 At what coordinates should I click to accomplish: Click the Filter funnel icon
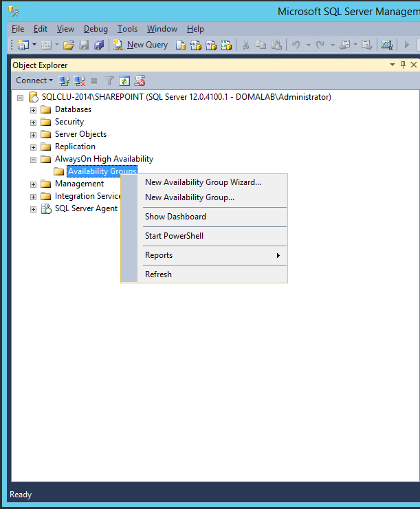coord(109,80)
